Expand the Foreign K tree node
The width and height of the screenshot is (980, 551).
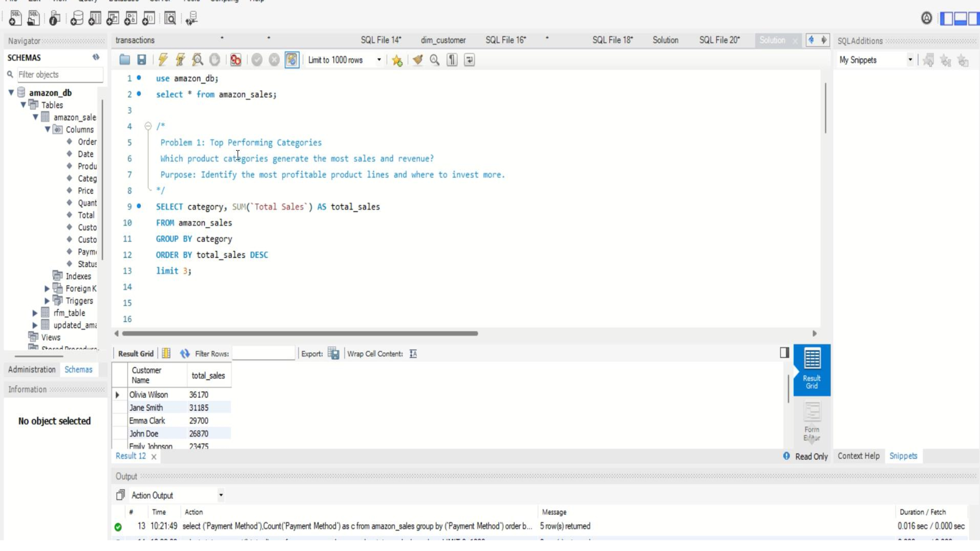pos(47,289)
